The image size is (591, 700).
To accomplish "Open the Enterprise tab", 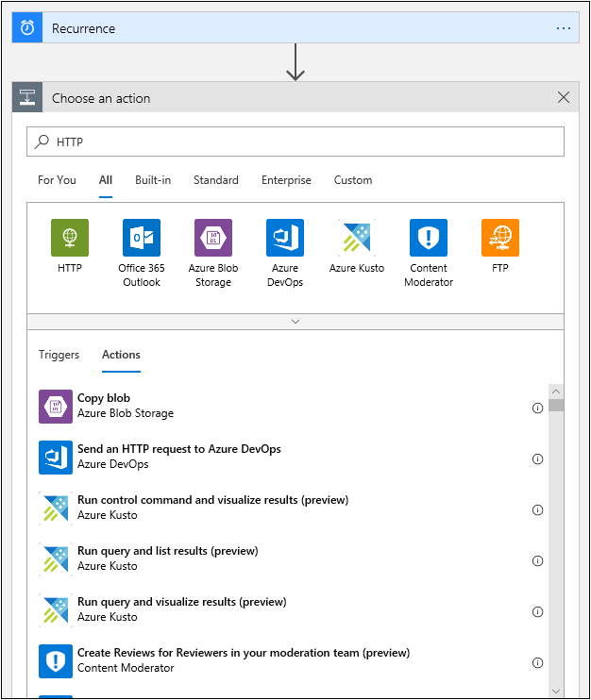I will (286, 180).
